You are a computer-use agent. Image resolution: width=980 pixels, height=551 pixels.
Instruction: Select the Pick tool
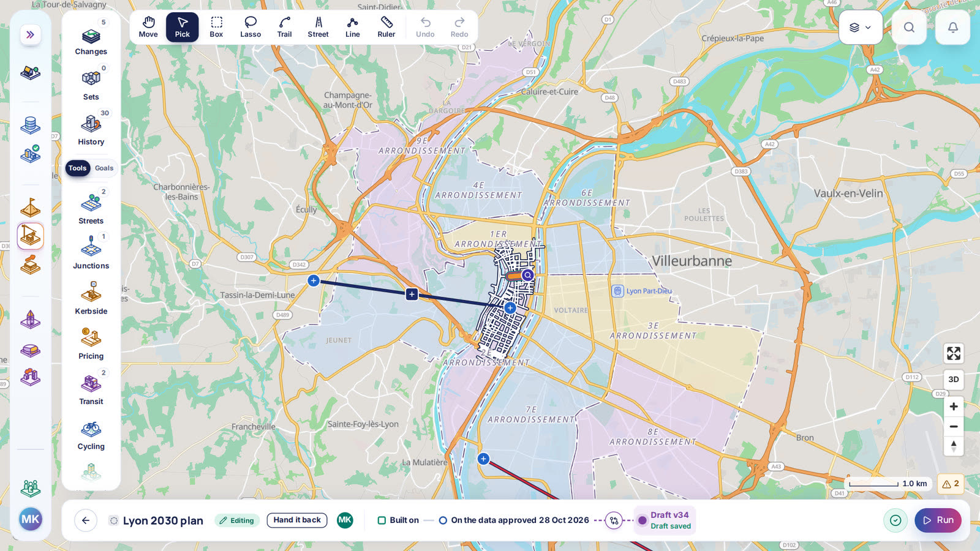[183, 28]
